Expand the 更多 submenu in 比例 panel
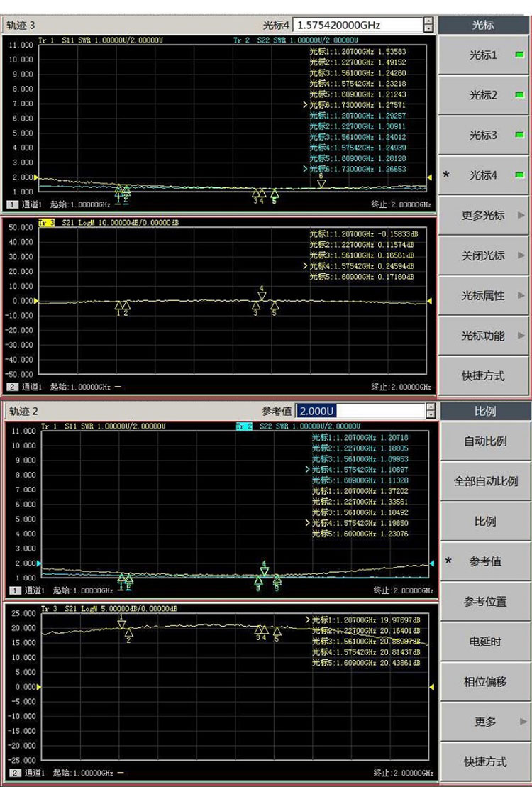Viewport: 532px width, 787px height. [484, 722]
